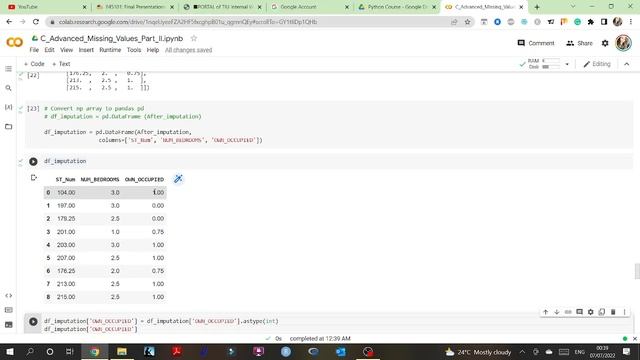Open the Editing mode dropdown

click(x=597, y=64)
